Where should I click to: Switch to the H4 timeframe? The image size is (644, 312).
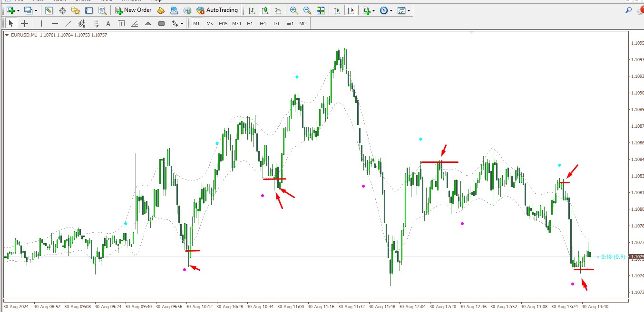[x=263, y=23]
